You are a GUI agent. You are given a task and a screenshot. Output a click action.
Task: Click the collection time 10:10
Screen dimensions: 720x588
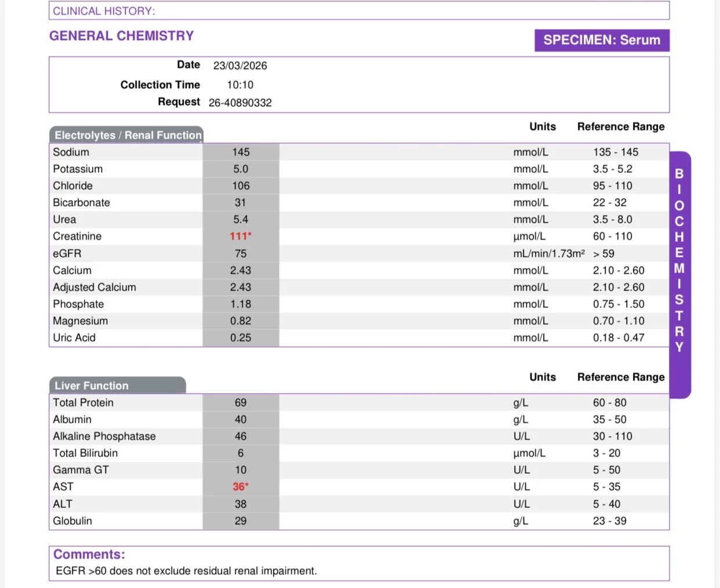click(240, 85)
